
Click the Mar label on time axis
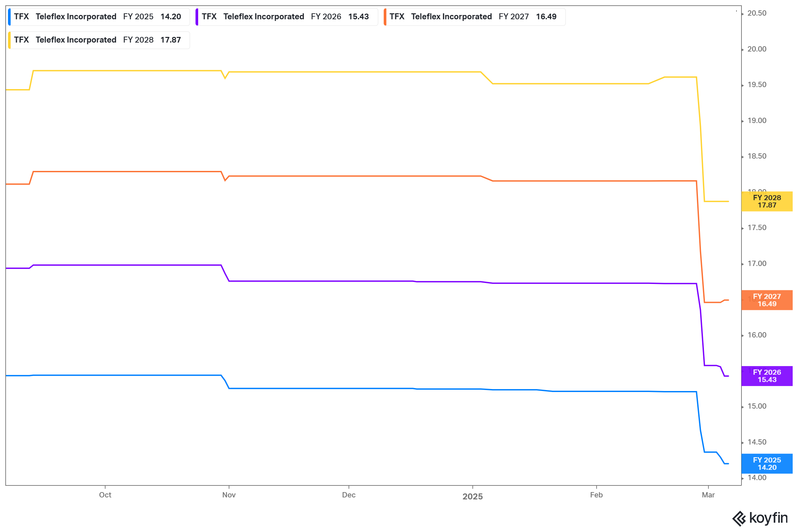coord(709,495)
